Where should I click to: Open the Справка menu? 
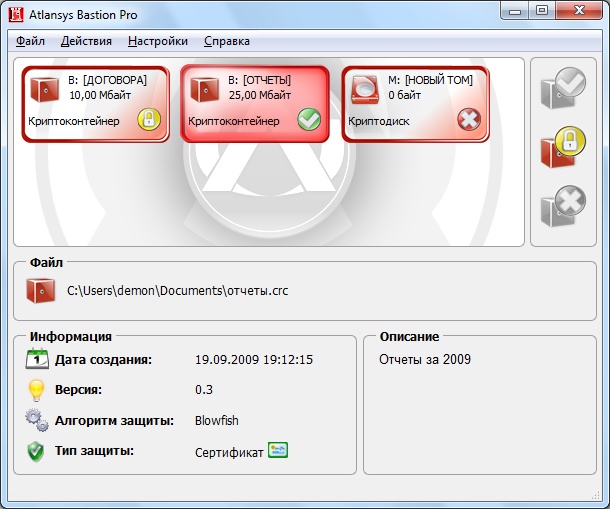coord(227,41)
